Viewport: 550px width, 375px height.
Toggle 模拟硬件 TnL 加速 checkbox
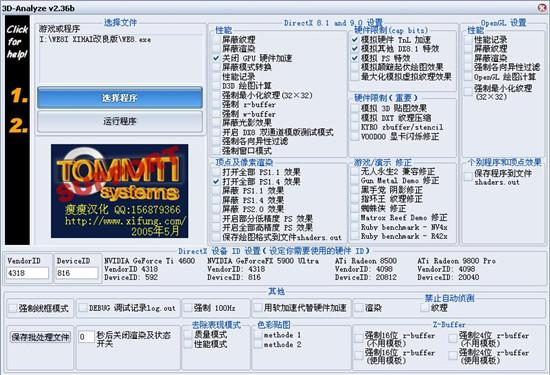tap(355, 40)
